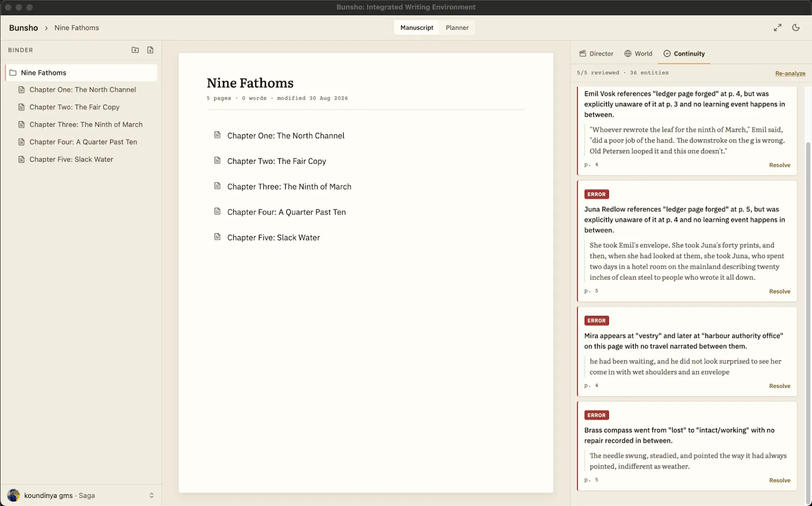Click the ERROR badge on the Juna Redlow card

tap(596, 194)
